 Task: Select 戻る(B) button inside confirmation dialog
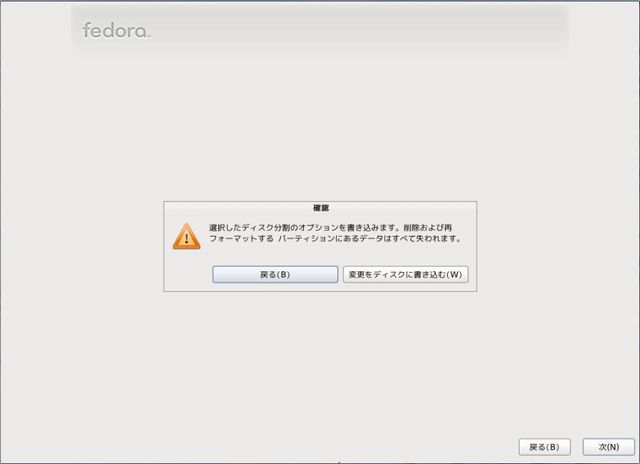[x=275, y=274]
